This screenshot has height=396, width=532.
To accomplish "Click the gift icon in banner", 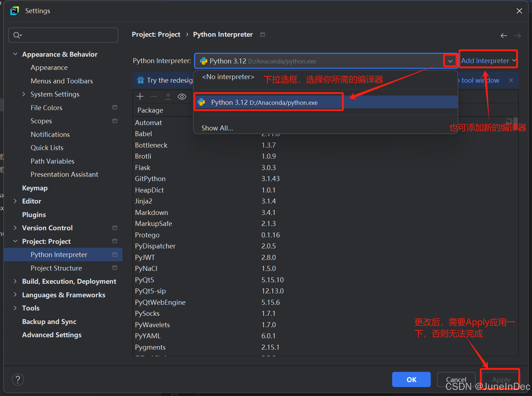I will [x=141, y=80].
